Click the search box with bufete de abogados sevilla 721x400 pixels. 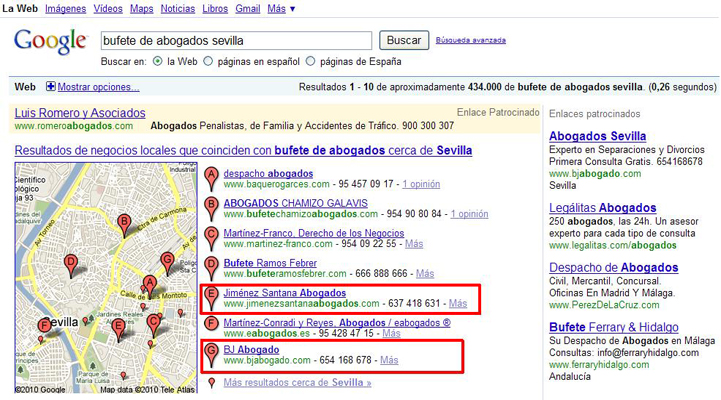[236, 40]
